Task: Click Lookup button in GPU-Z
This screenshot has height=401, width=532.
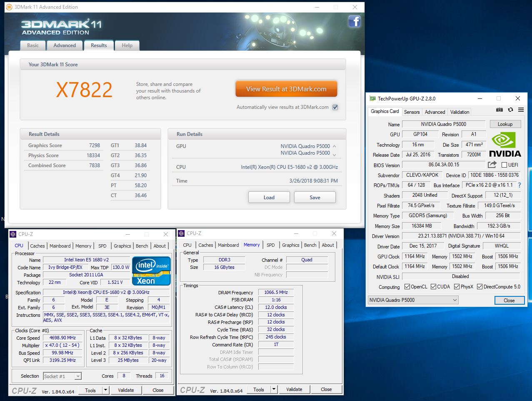Action: (505, 124)
